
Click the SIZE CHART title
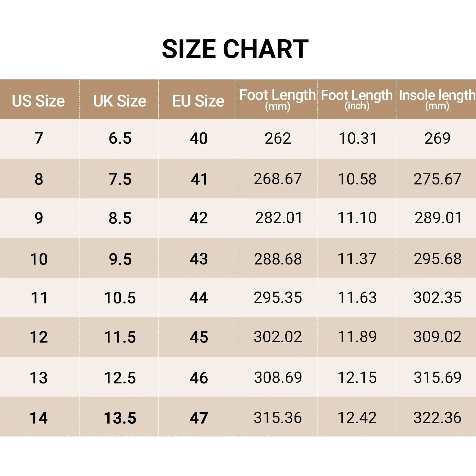pos(235,49)
